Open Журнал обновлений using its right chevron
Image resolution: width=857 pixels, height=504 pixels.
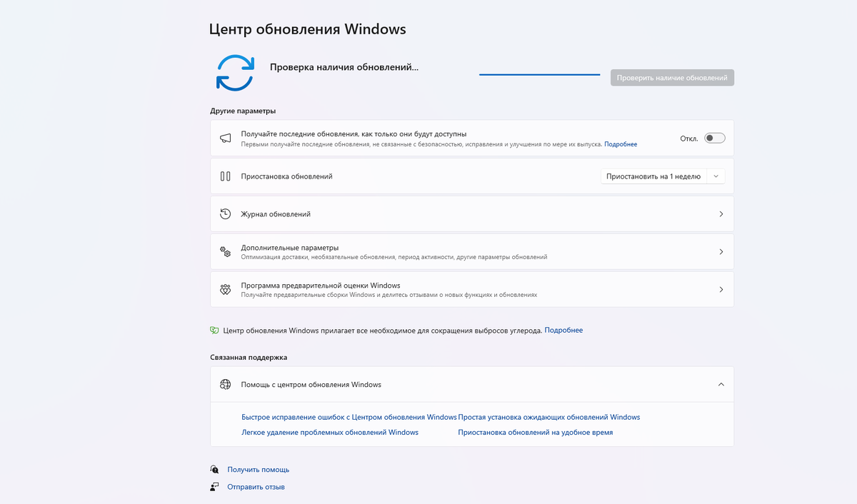721,214
